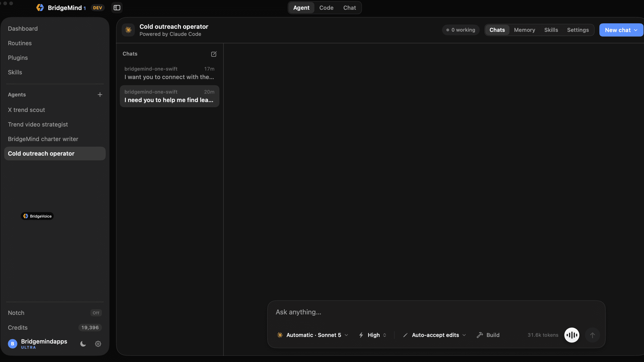Viewport: 644px width, 362px height.
Task: Click the Agents section header
Action: [x=17, y=94]
